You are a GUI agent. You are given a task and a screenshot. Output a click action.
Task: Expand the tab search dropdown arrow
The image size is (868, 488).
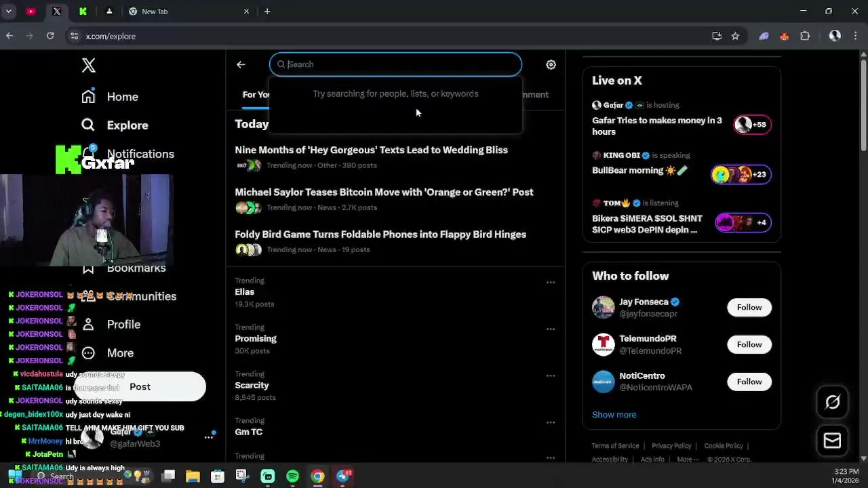point(9,12)
